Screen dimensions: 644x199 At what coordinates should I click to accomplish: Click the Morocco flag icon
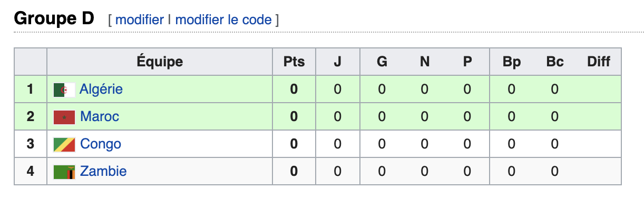pyautogui.click(x=64, y=117)
